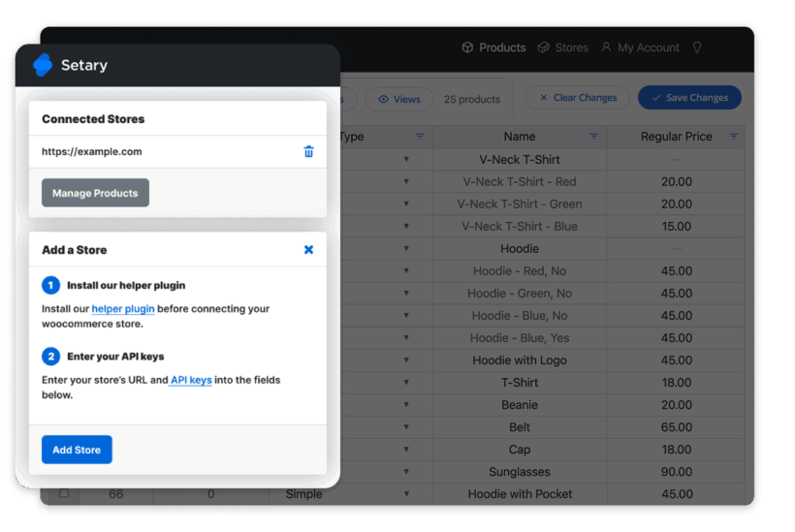Open the Products menu in top bar
The image size is (795, 532).
pyautogui.click(x=493, y=47)
